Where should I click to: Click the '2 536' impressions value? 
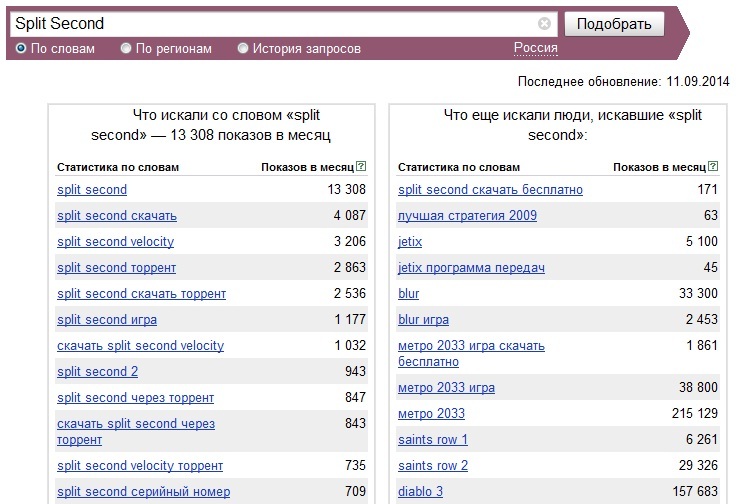point(350,294)
